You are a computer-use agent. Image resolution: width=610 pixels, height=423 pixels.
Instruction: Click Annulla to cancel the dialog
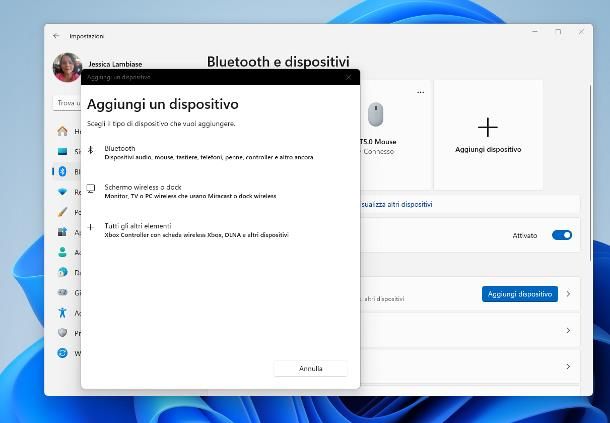pos(310,369)
